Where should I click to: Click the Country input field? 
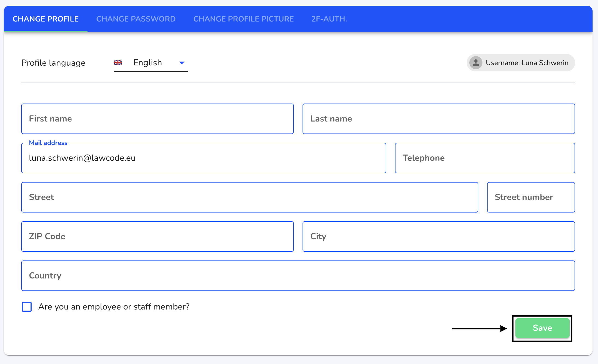click(298, 276)
